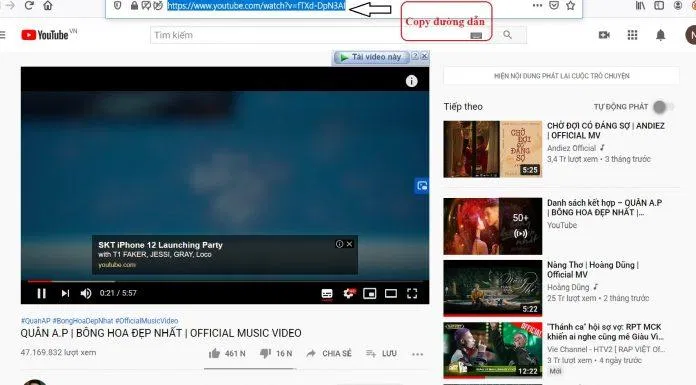Open the page actions three-dot menu in address bar

pyautogui.click(x=537, y=6)
